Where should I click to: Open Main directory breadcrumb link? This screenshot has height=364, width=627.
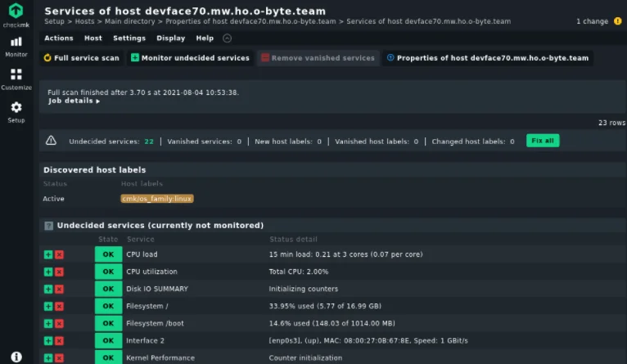tap(128, 21)
